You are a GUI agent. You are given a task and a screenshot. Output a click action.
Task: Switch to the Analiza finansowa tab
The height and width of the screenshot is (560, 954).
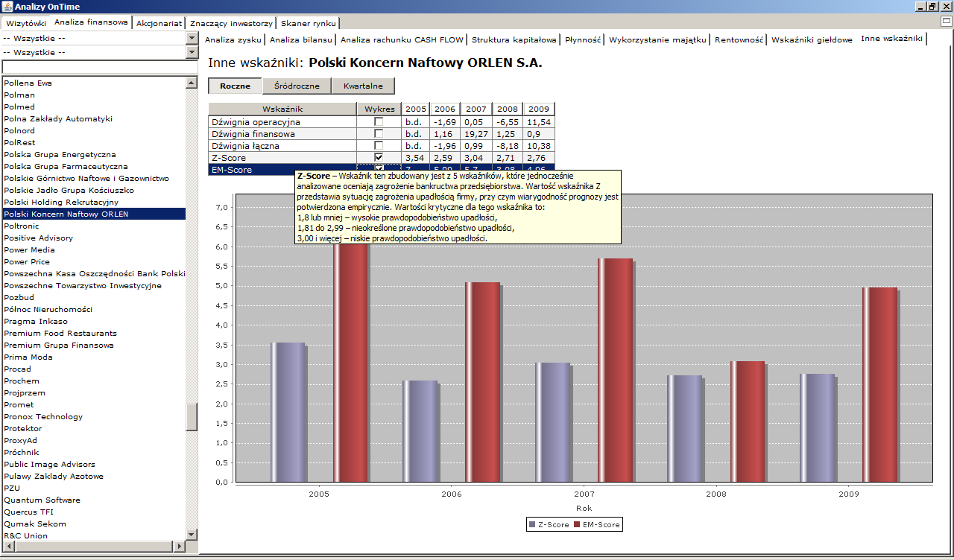coord(91,22)
